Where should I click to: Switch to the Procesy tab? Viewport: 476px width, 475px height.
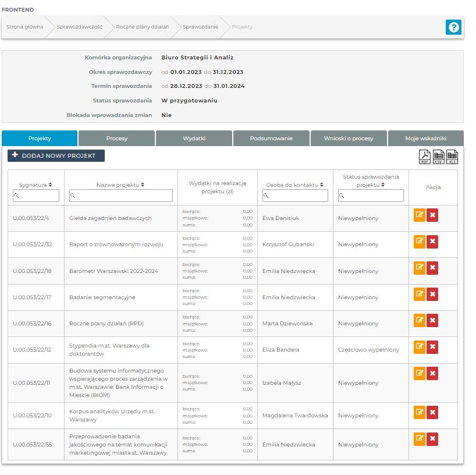(x=116, y=139)
